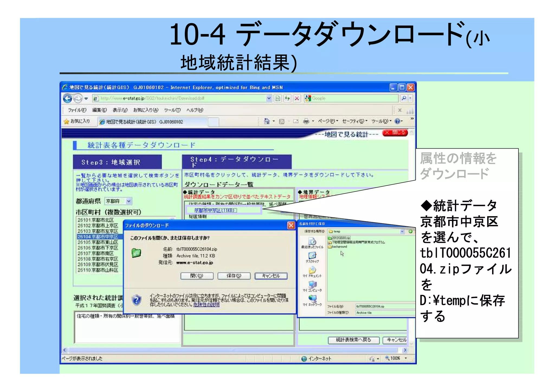Click the IE Forward arrow button

tap(78, 98)
